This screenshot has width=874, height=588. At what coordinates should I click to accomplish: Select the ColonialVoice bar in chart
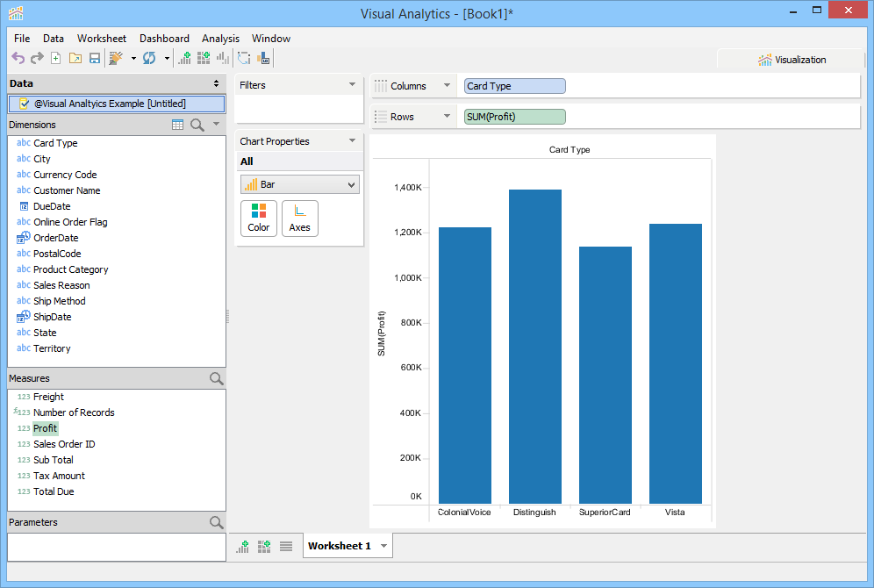465,366
